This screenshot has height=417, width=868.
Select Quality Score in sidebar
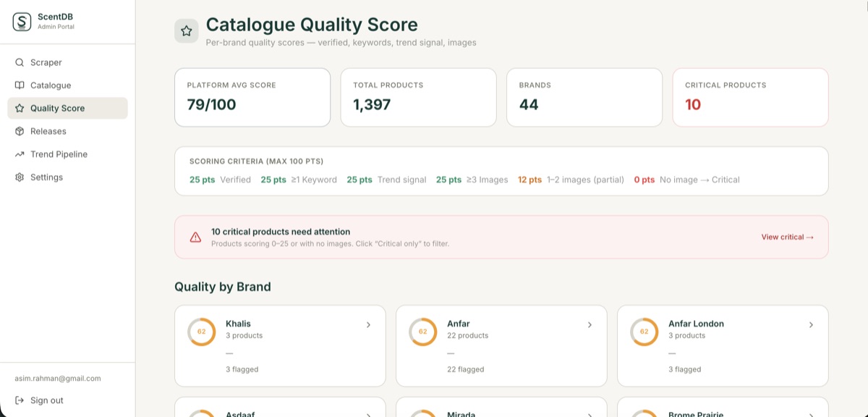pos(67,108)
